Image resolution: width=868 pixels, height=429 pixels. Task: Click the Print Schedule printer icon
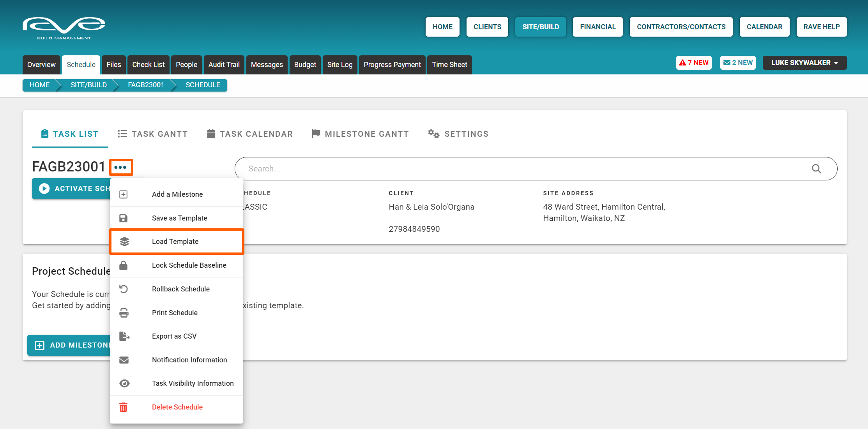(124, 313)
